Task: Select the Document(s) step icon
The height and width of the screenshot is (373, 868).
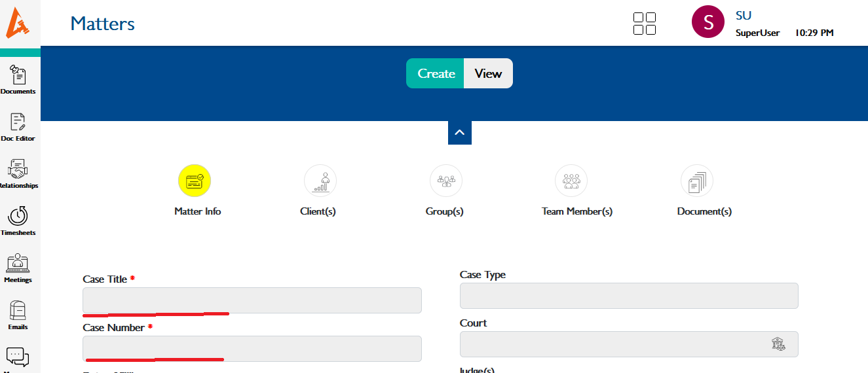Action: pyautogui.click(x=697, y=181)
